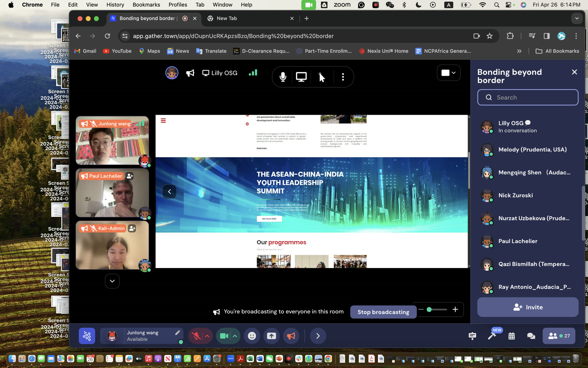Open the chat bubbles icon

coord(531,336)
